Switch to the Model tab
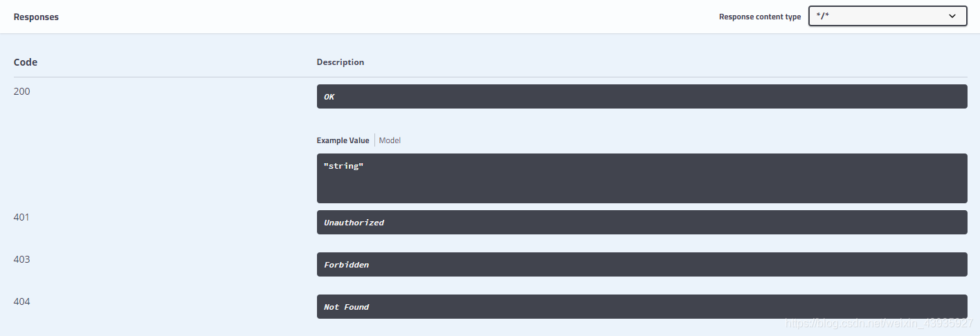This screenshot has width=980, height=336. (x=390, y=140)
